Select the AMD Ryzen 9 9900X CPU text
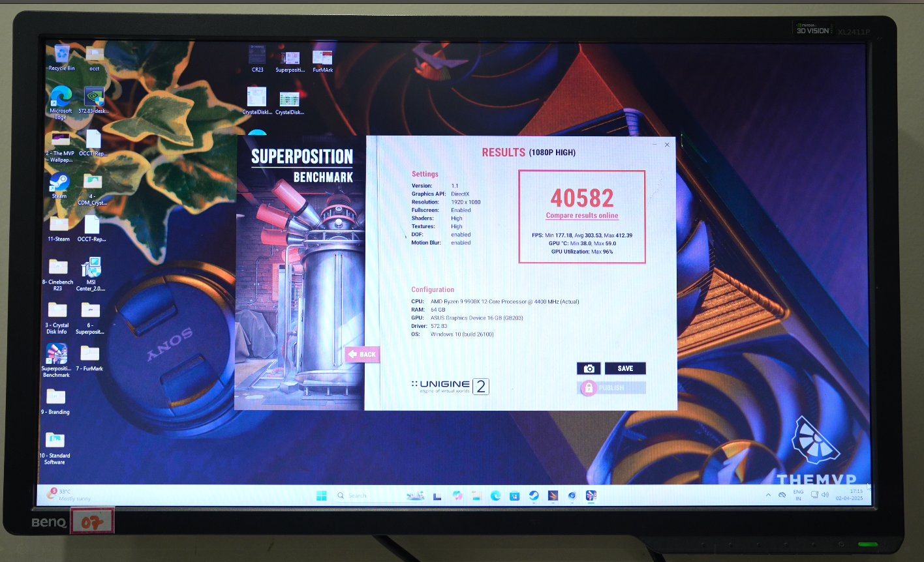This screenshot has width=924, height=562. click(504, 301)
